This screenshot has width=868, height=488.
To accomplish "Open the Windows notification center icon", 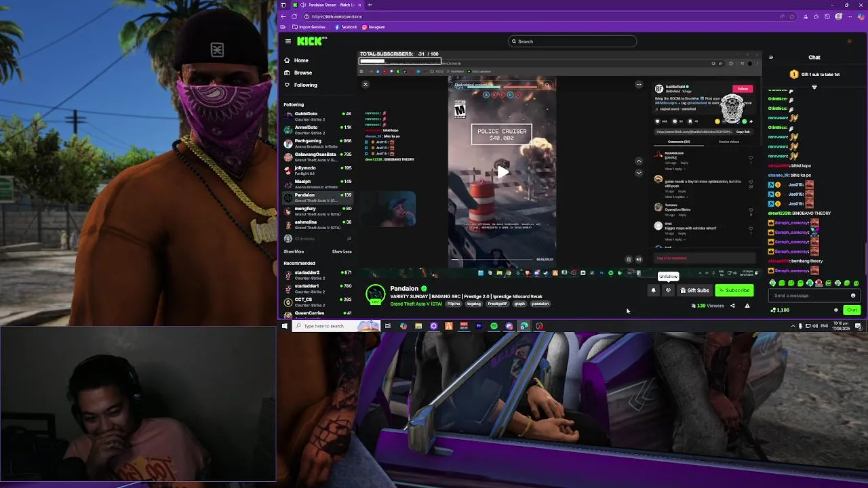I will tap(858, 326).
